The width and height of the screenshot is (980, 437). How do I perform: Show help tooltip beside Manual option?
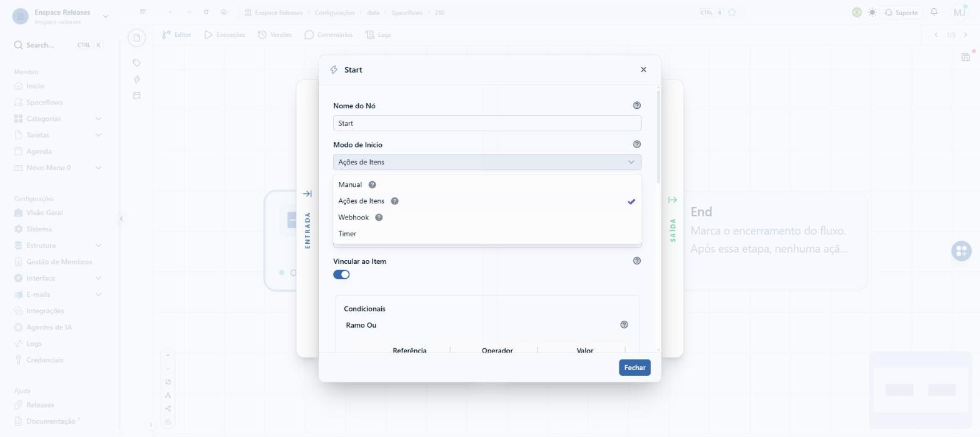pos(372,185)
